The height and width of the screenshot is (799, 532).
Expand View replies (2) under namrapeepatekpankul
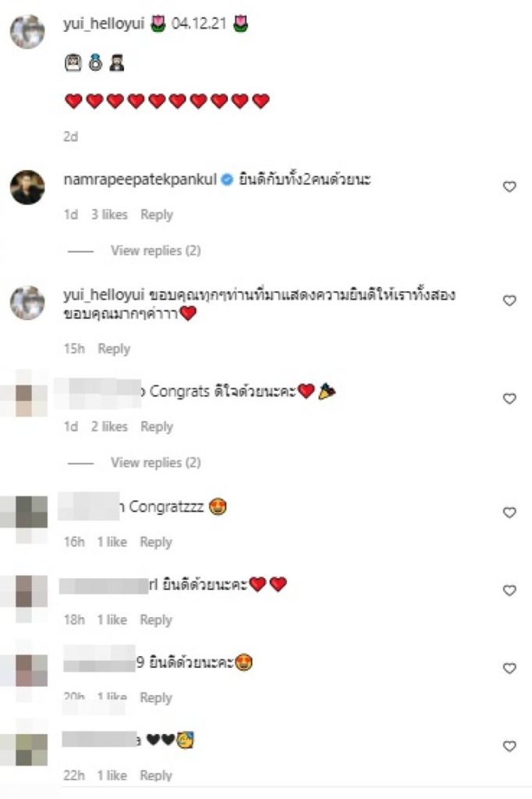[155, 250]
